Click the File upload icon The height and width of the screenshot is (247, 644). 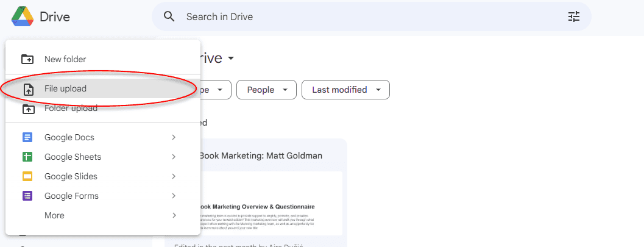27,89
